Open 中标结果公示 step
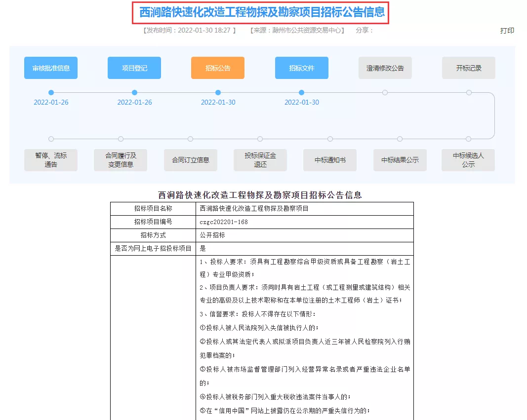Screen dimensions: 527x420 pos(400,160)
